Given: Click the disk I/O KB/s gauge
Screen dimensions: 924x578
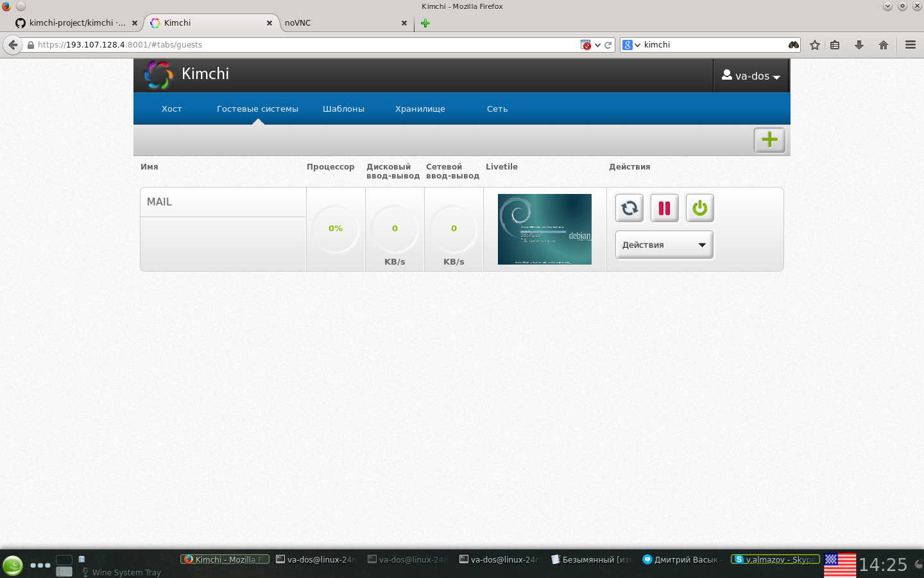Looking at the screenshot, I should tap(395, 229).
